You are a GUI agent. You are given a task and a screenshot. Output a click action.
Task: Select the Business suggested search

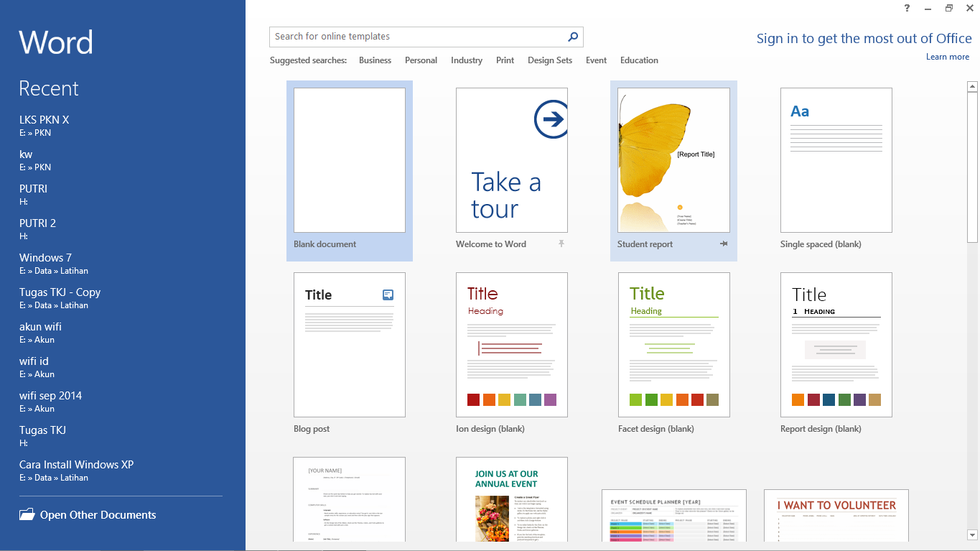tap(375, 60)
